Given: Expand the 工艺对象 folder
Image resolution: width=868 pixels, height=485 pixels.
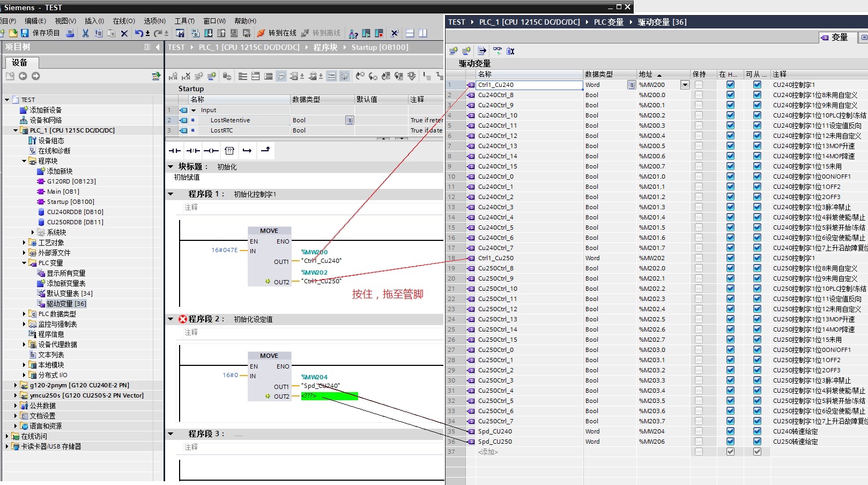Looking at the screenshot, I should click(24, 242).
